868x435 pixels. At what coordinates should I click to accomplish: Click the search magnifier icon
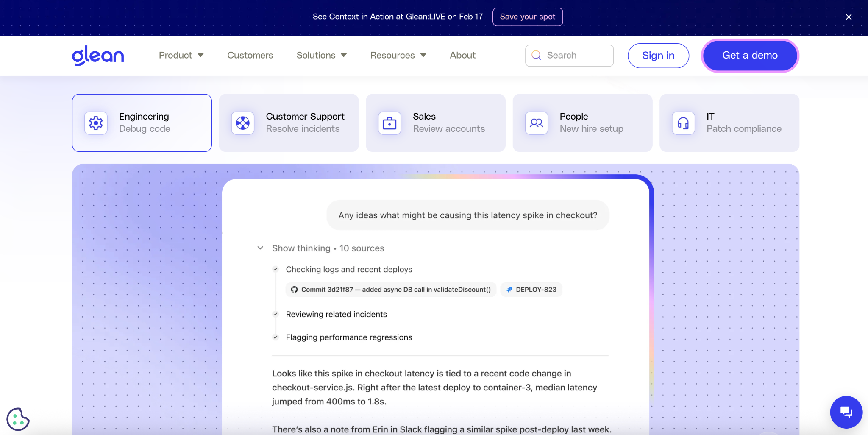click(536, 55)
